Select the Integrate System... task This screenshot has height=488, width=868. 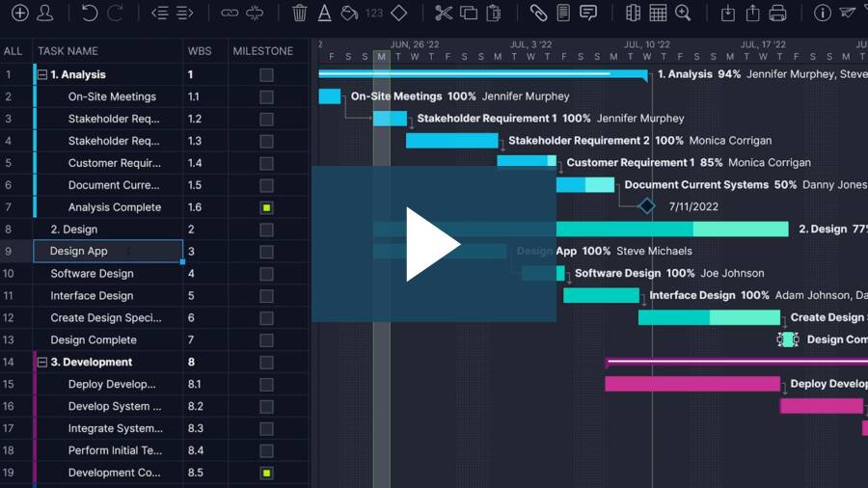click(115, 429)
